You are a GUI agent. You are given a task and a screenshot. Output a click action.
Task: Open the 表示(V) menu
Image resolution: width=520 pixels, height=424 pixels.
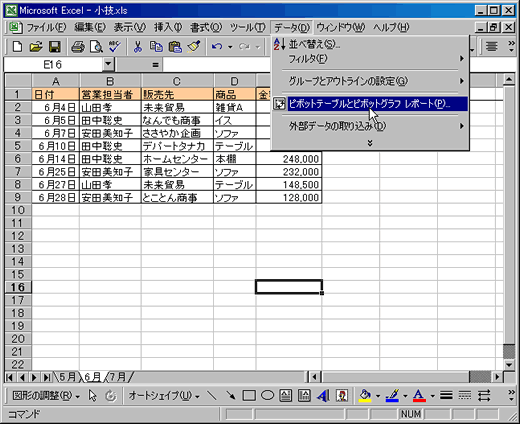(x=130, y=27)
